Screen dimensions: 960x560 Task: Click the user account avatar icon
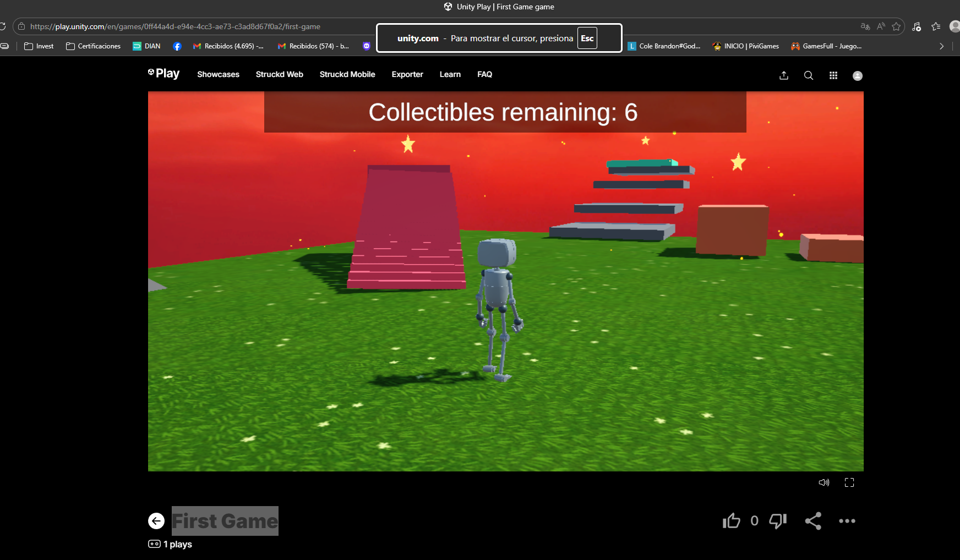coord(858,76)
